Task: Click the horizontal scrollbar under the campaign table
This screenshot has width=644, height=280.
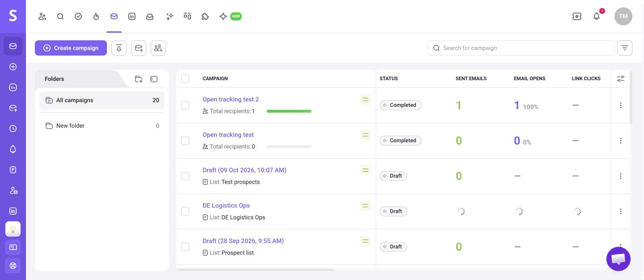Action: [x=256, y=270]
